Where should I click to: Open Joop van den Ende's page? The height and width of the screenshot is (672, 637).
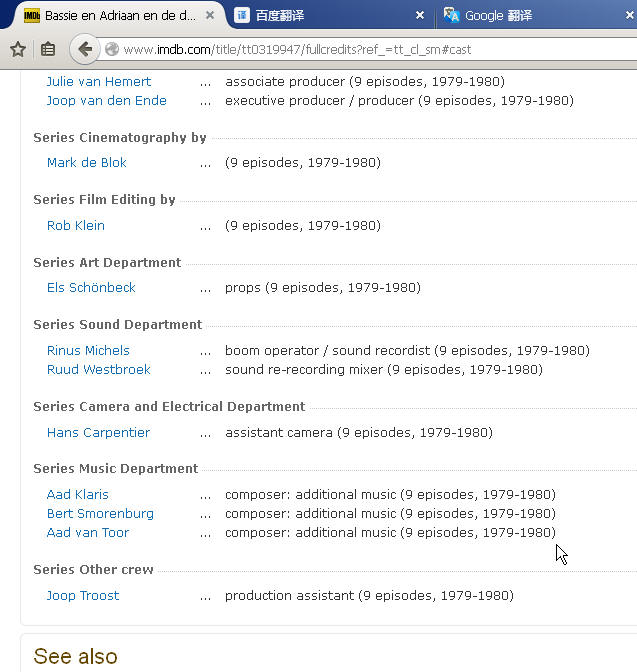point(106,100)
